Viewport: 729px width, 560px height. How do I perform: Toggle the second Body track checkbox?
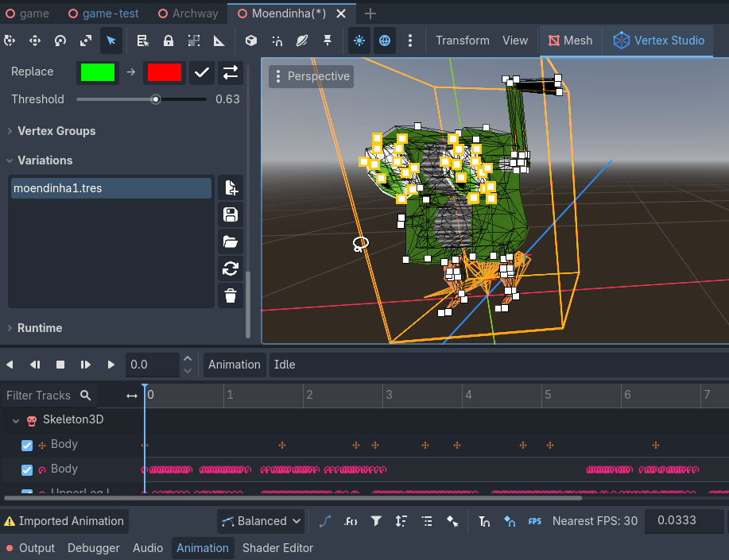(x=27, y=469)
